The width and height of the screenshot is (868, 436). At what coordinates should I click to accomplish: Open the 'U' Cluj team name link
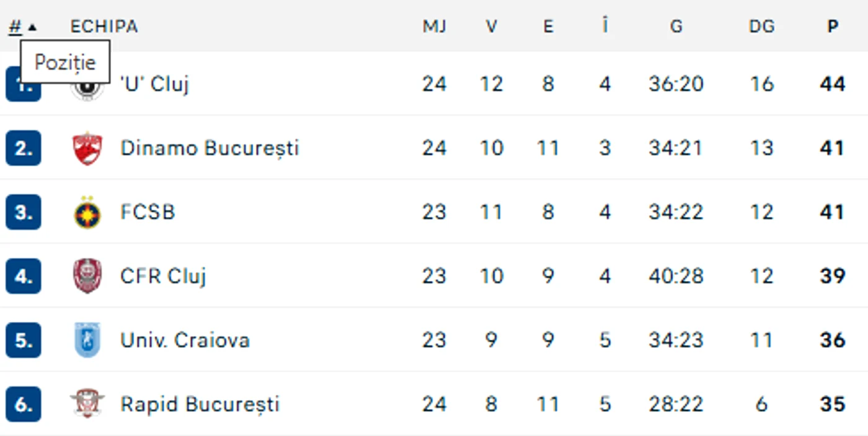pos(154,84)
